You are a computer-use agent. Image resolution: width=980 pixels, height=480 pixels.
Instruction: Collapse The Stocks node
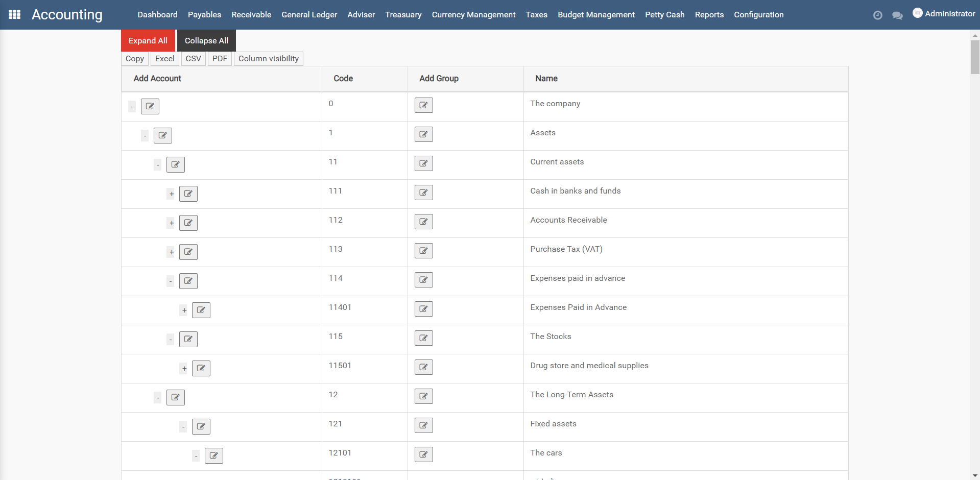coord(171,340)
